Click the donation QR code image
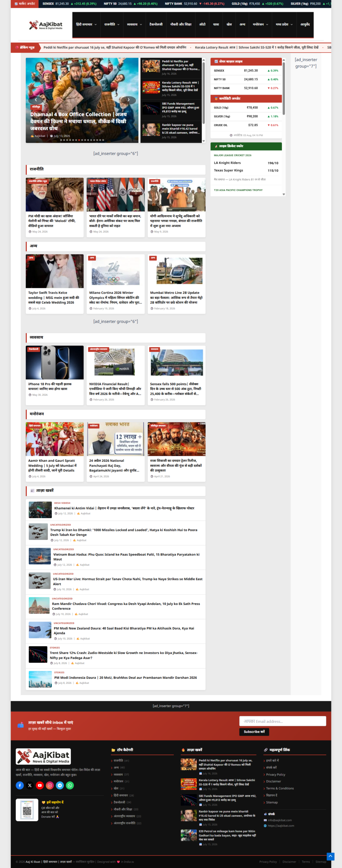 [x=27, y=810]
